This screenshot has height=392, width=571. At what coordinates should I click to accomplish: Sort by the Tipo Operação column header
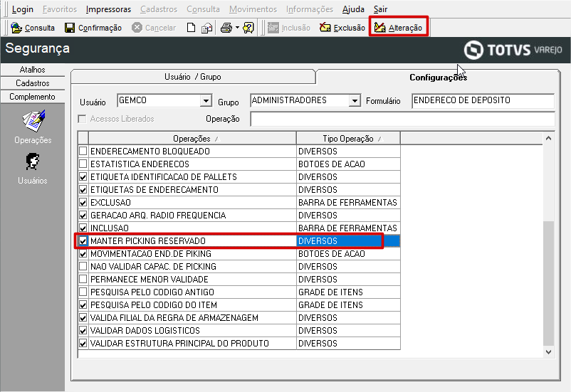348,139
